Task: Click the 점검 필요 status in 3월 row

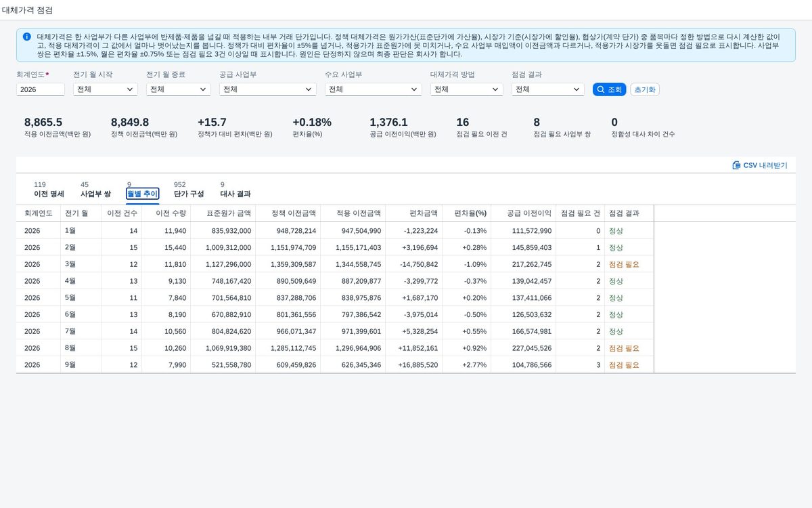Action: (624, 264)
